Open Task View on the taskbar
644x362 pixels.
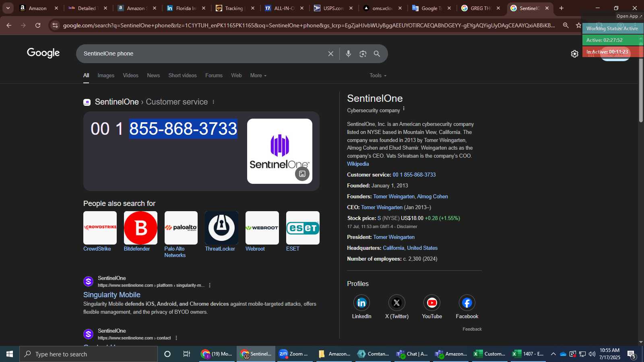point(187,354)
